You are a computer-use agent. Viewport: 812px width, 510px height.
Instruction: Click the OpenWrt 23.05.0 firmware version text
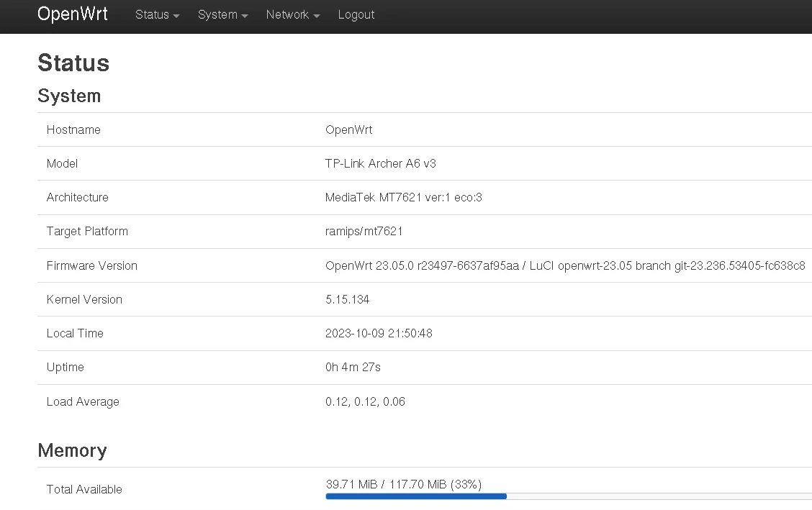tap(565, 265)
